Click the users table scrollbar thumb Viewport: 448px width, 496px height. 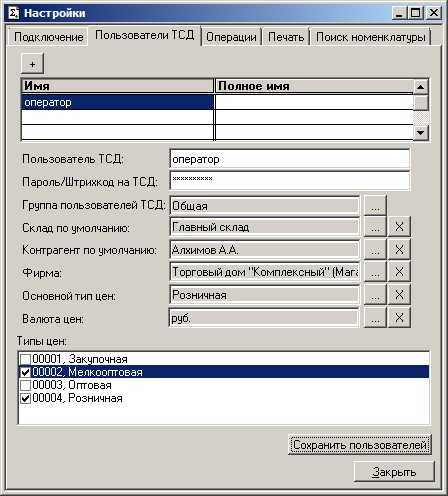point(421,103)
